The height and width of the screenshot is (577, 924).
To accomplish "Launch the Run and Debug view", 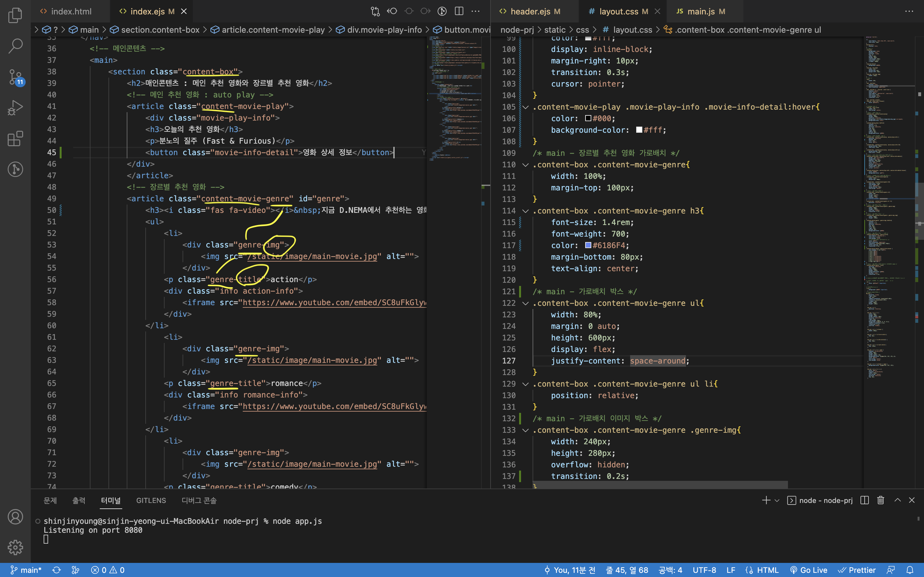I will tap(15, 107).
